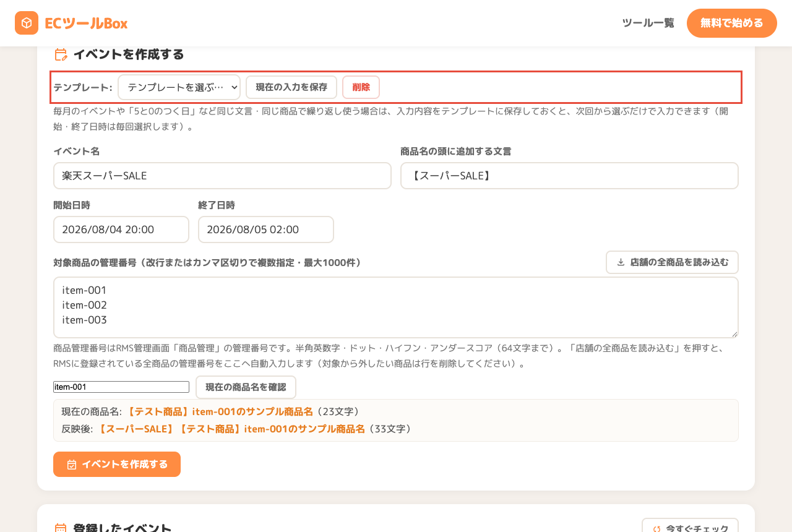This screenshot has height=532, width=792.
Task: Click the 反映後 preview text starting 【スーパーSALE】
Action: tap(230, 429)
